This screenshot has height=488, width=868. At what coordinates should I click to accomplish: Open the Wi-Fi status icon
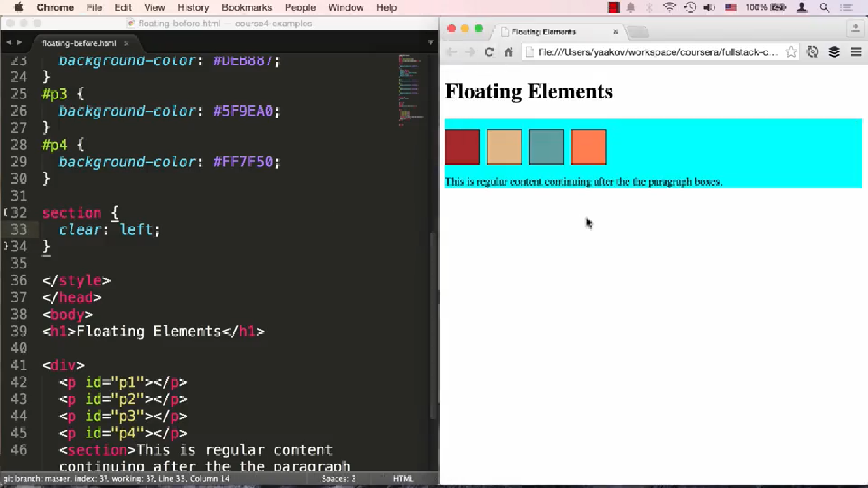click(669, 8)
